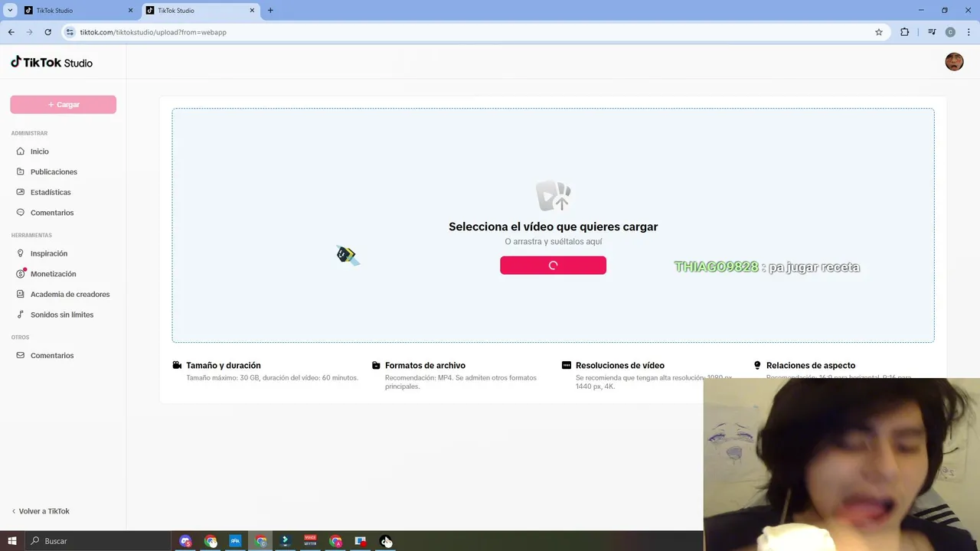Click the Estadísticas chart icon

(x=21, y=192)
